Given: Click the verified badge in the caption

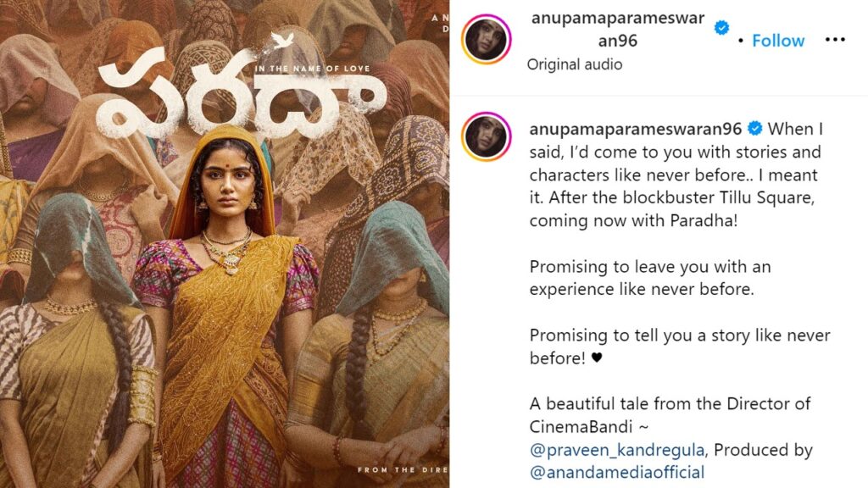Looking at the screenshot, I should pos(754,129).
